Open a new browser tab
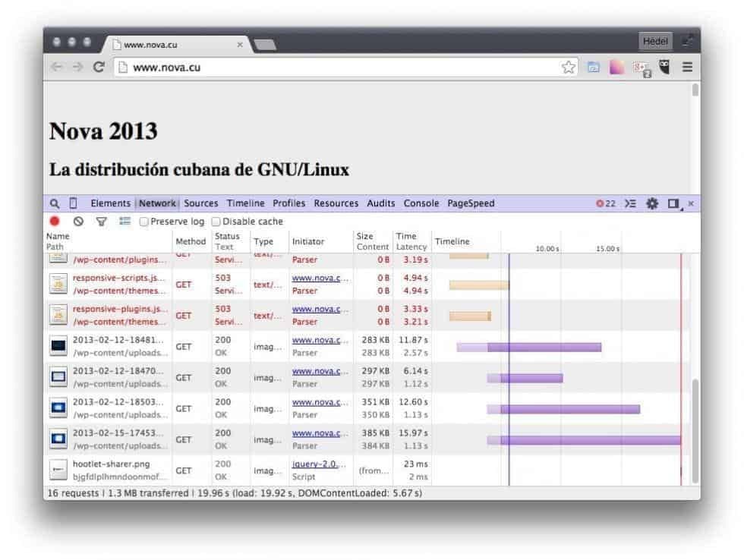Viewport: 744px width, 560px height. (265, 45)
